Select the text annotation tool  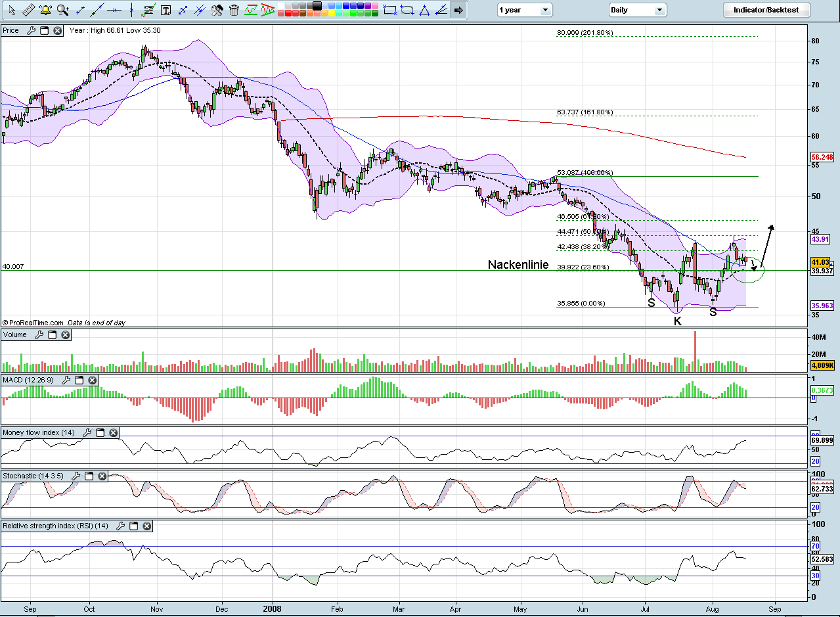166,10
